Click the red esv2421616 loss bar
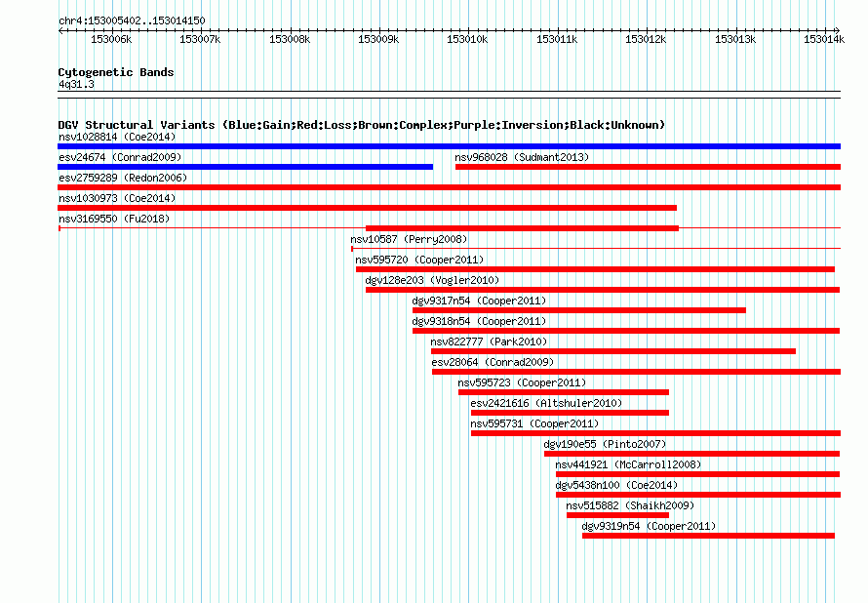 click(x=571, y=413)
